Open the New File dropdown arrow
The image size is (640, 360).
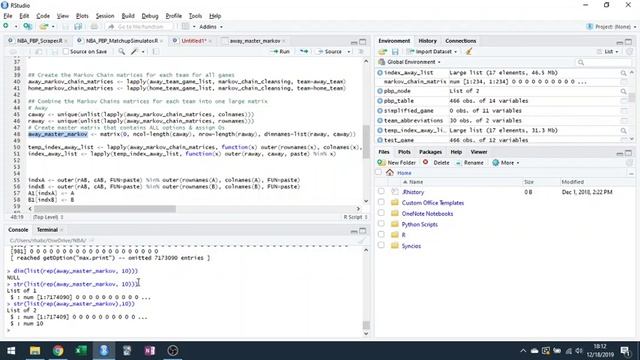click(16, 27)
